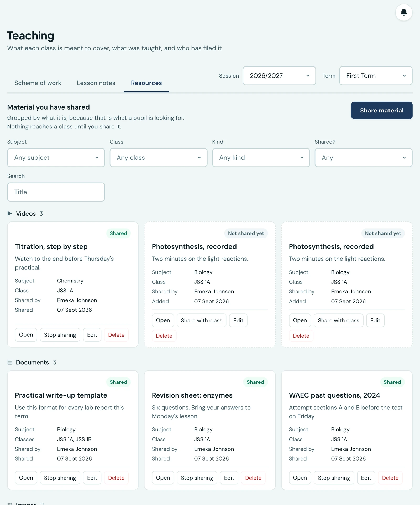Stop sharing Titration, step by step
The width and height of the screenshot is (420, 505).
[x=60, y=335]
